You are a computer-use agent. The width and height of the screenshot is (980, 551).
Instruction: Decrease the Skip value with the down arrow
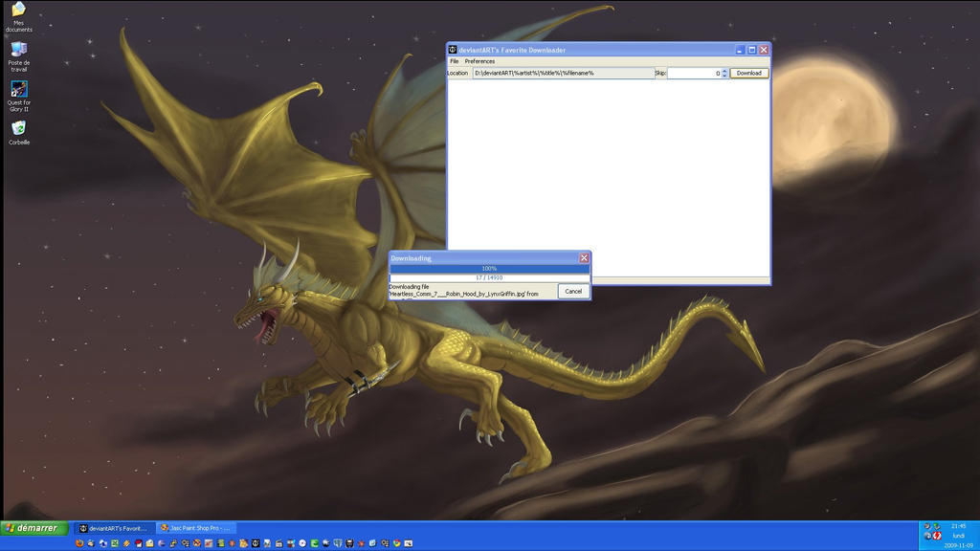724,76
